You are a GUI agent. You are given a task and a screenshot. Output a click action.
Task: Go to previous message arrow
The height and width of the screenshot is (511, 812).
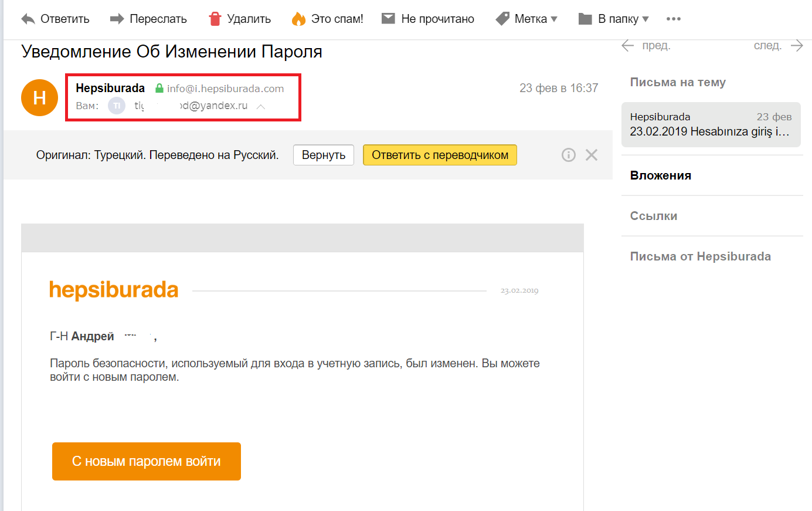(x=628, y=46)
